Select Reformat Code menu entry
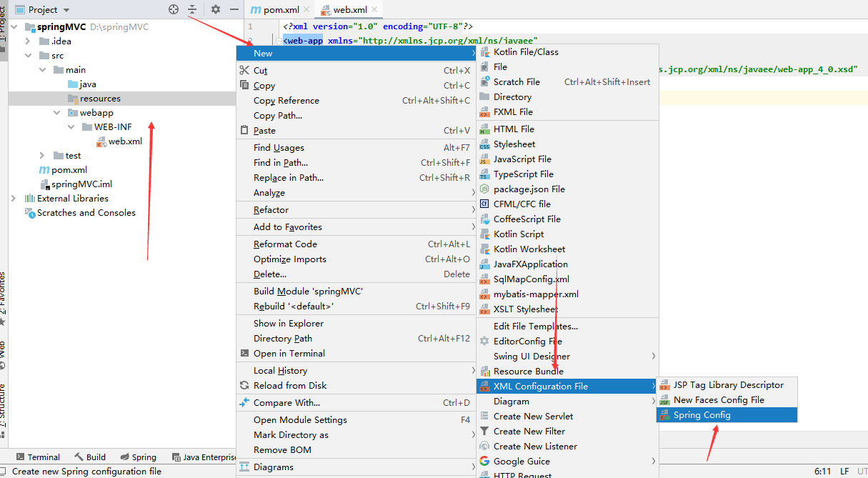868x478 pixels. coord(356,244)
